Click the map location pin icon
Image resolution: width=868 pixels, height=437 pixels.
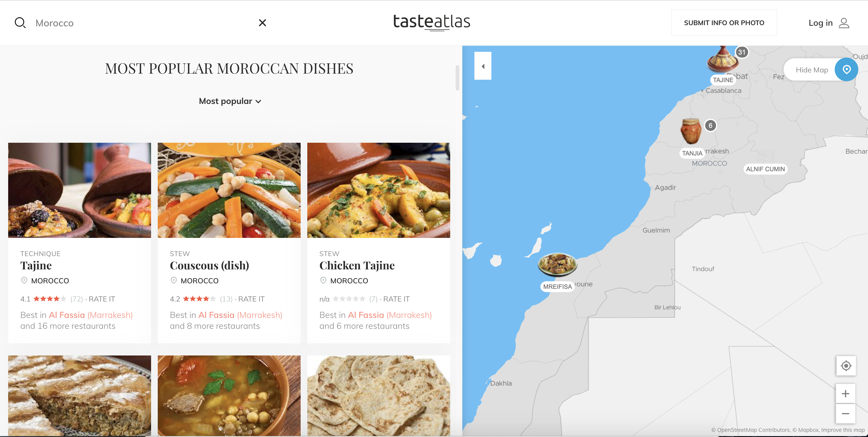click(846, 69)
